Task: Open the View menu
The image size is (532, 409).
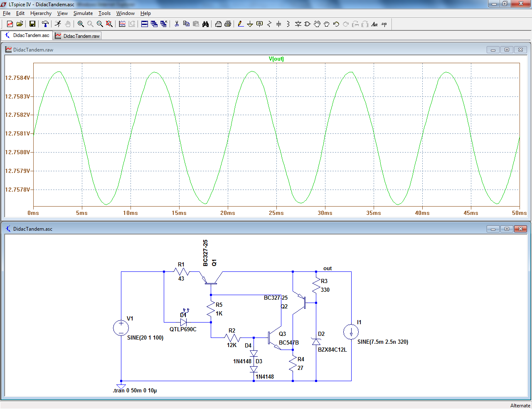Action: (62, 13)
